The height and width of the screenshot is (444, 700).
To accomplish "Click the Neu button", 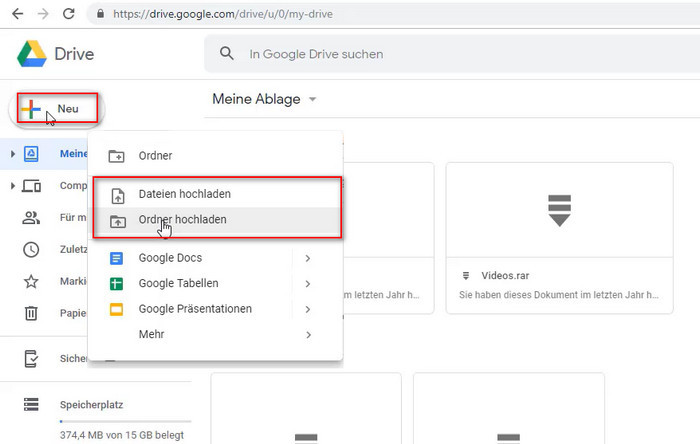I will 57,109.
